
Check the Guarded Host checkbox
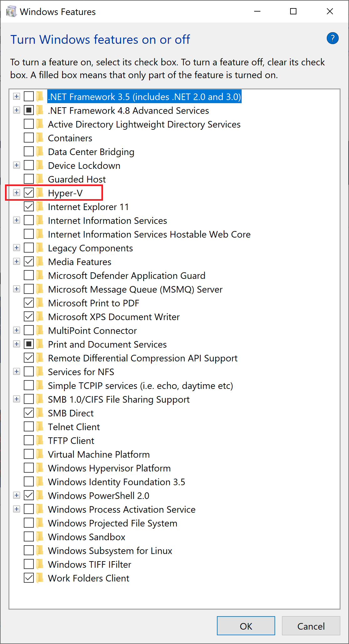[x=29, y=179]
